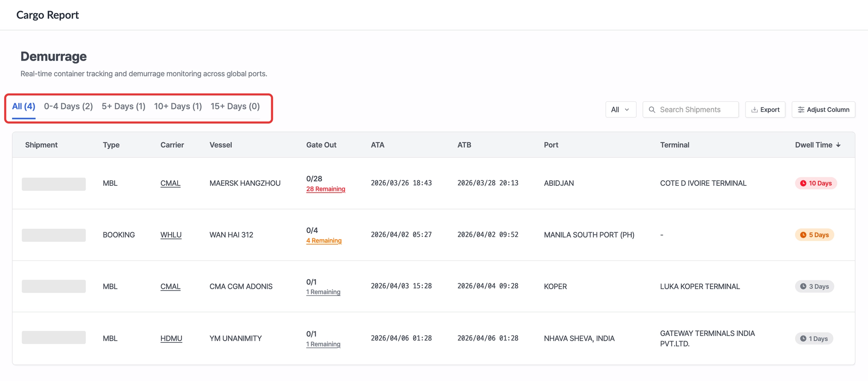Open the HDMU carrier link
This screenshot has width=868, height=381.
click(171, 338)
